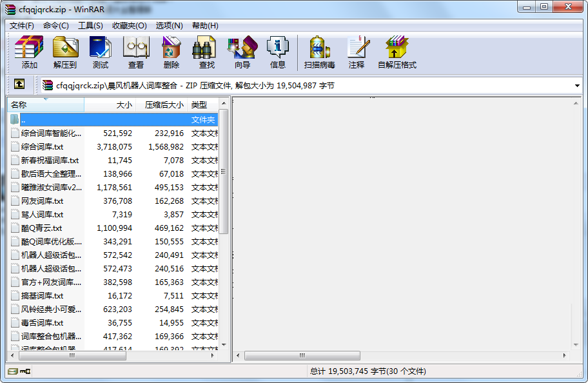Open the 文件(F) menu

point(22,26)
